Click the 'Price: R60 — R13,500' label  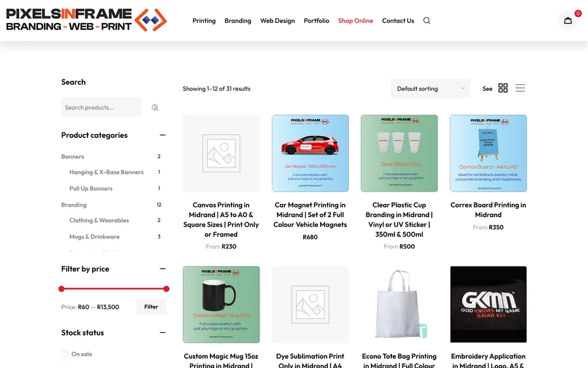[x=90, y=307]
